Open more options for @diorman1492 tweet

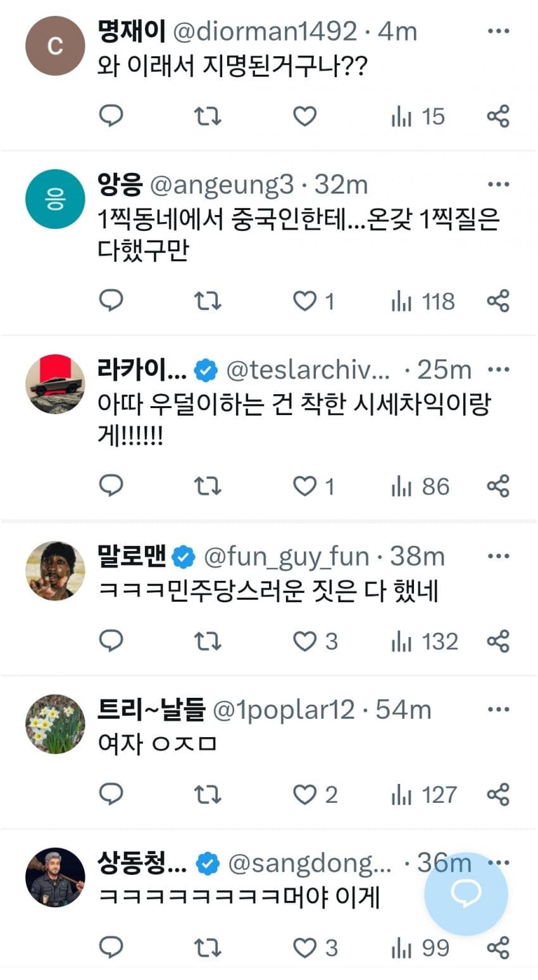[x=499, y=31]
